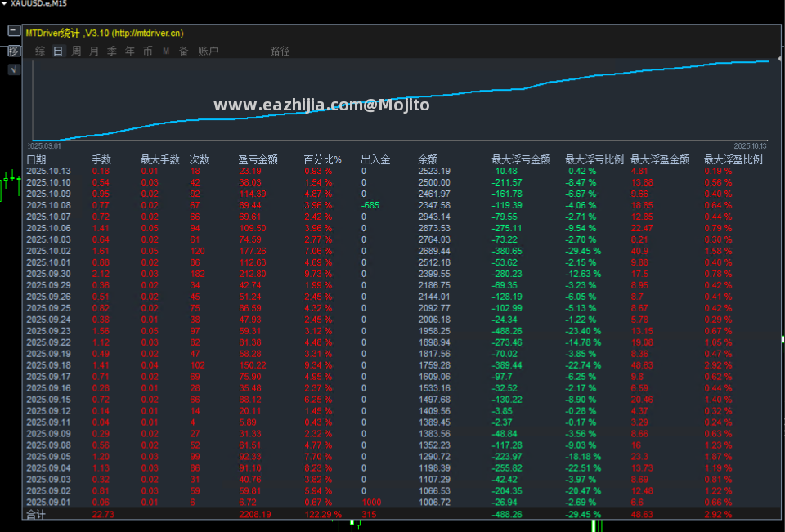The height and width of the screenshot is (532, 785).
Task: Click the 百分比% column header
Action: click(x=323, y=159)
